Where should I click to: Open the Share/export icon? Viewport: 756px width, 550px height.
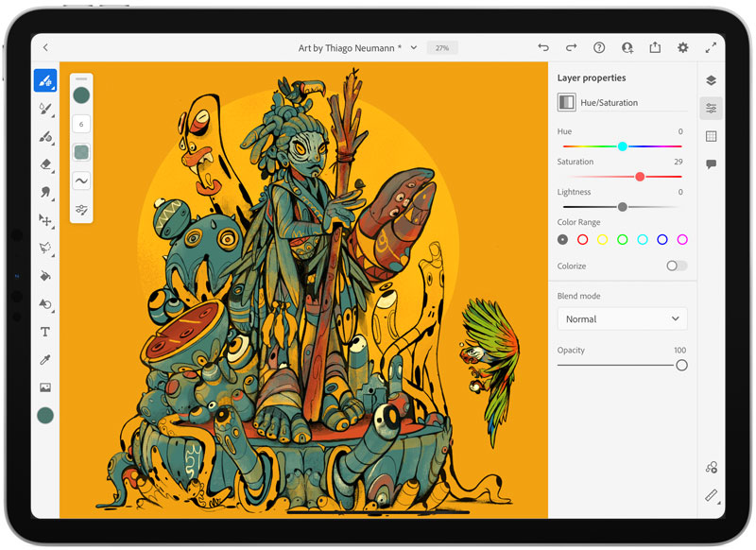[x=655, y=47]
